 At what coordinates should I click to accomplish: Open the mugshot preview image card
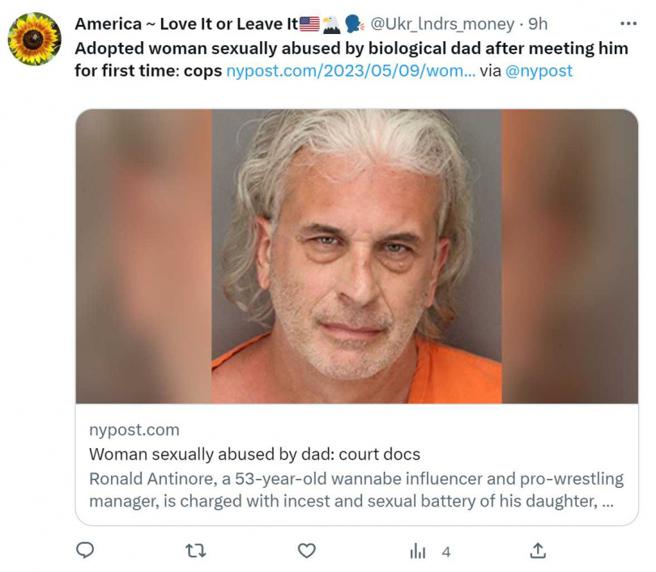pyautogui.click(x=356, y=256)
